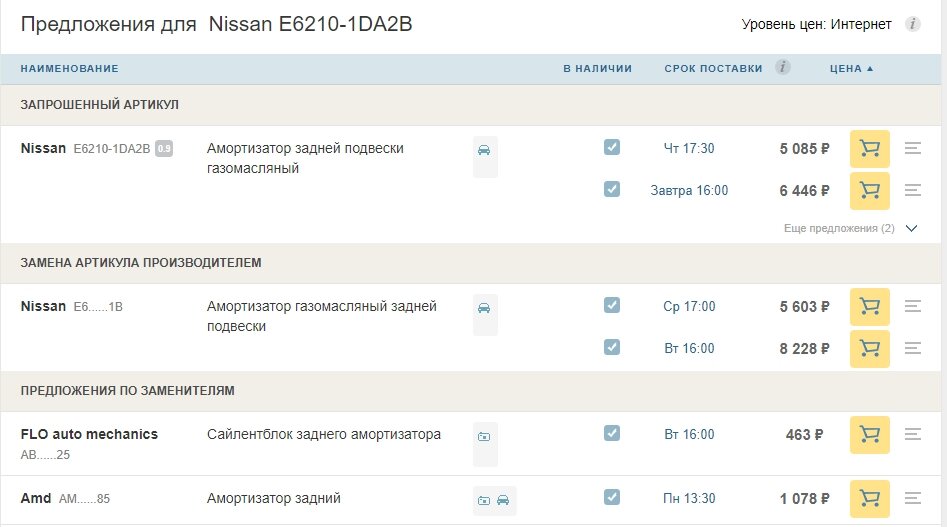Open info icon beside Срок поставки header
This screenshot has width=947, height=527.
pyautogui.click(x=783, y=67)
